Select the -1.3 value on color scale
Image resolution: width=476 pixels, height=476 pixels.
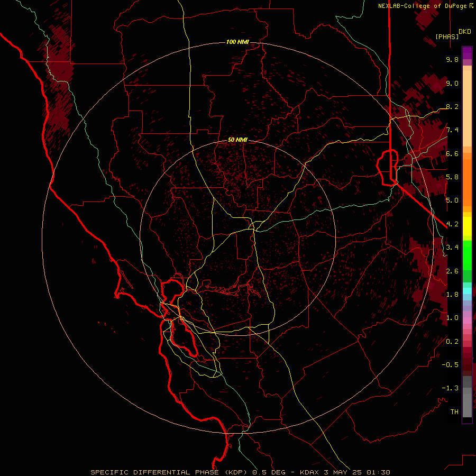click(x=450, y=388)
